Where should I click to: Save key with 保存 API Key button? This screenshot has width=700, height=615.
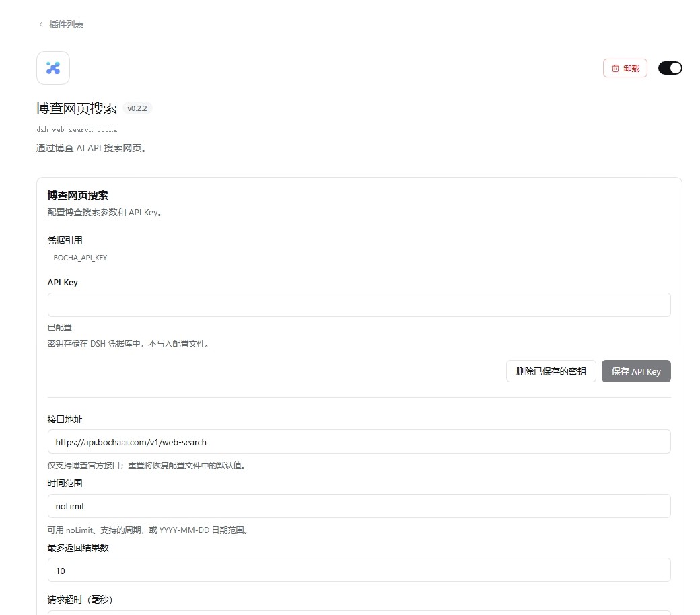click(x=636, y=371)
